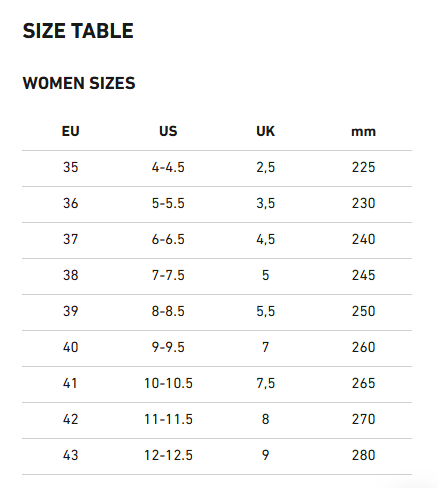
Task: Click UK size 4,5 cell
Action: [266, 239]
